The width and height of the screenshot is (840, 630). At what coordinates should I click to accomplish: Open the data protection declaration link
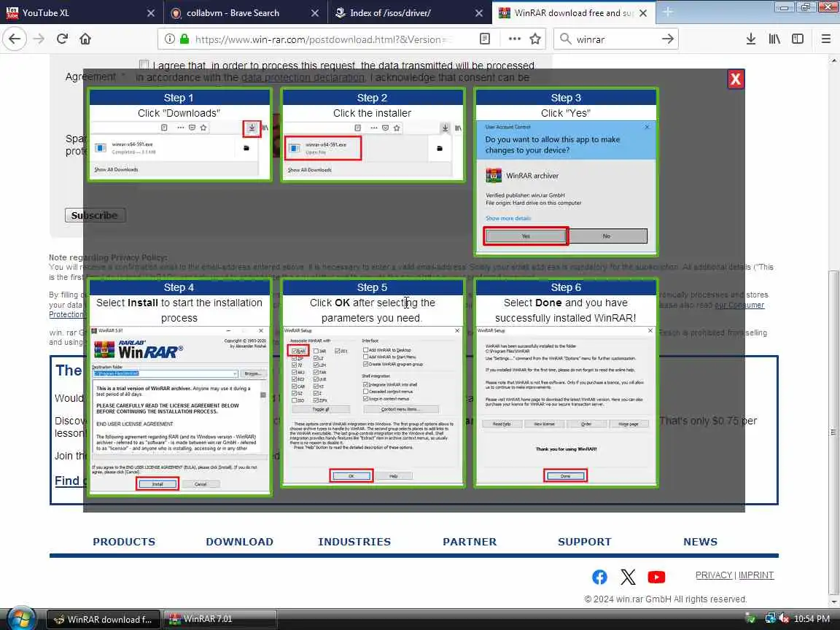[x=303, y=78]
